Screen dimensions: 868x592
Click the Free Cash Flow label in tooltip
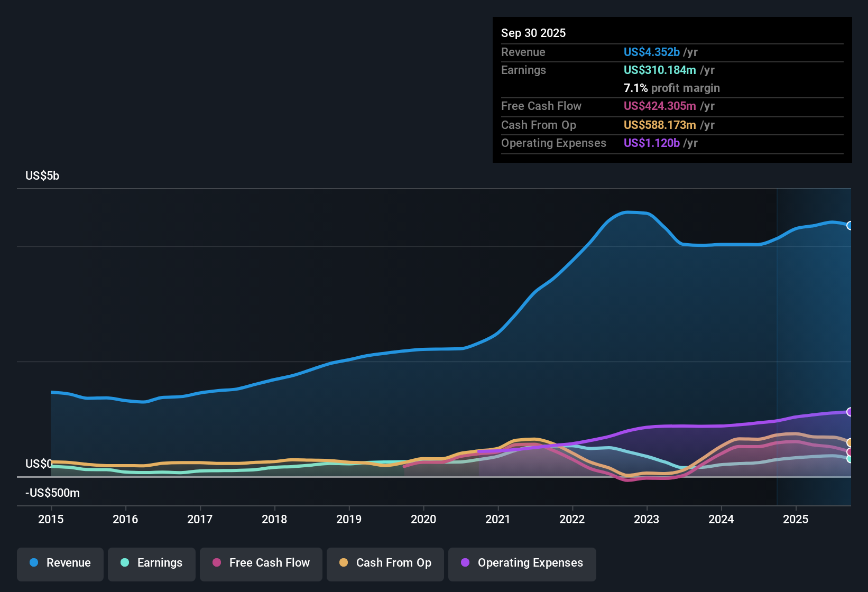[x=541, y=106]
